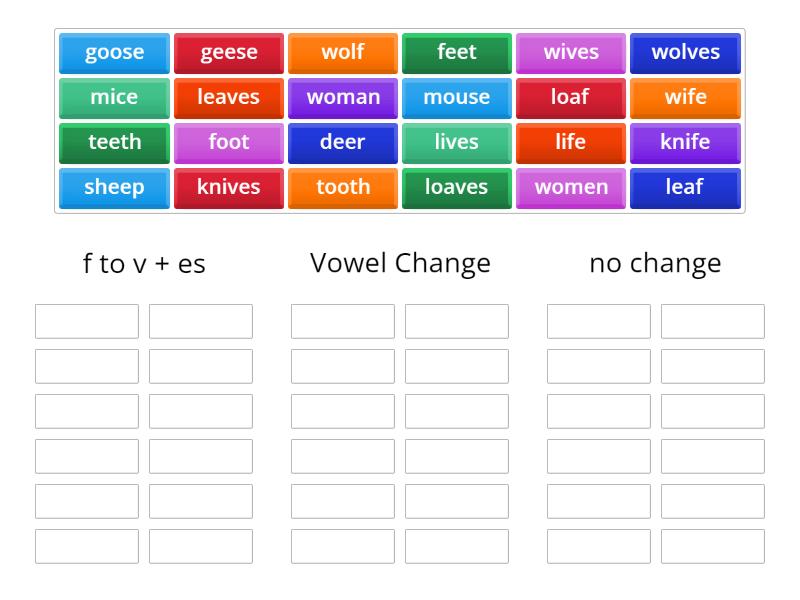The width and height of the screenshot is (800, 600).
Task: Select the green 'loaves' tile
Action: pos(457,187)
